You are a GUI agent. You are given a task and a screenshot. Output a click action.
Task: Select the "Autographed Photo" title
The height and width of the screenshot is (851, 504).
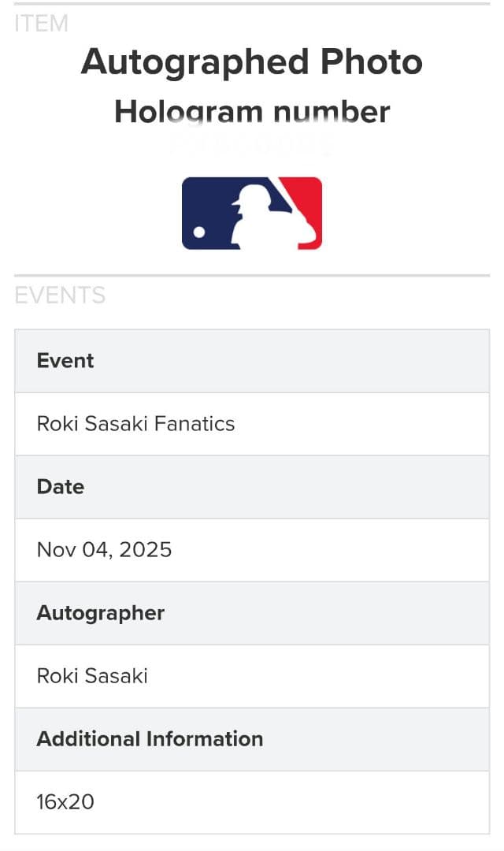coord(252,62)
